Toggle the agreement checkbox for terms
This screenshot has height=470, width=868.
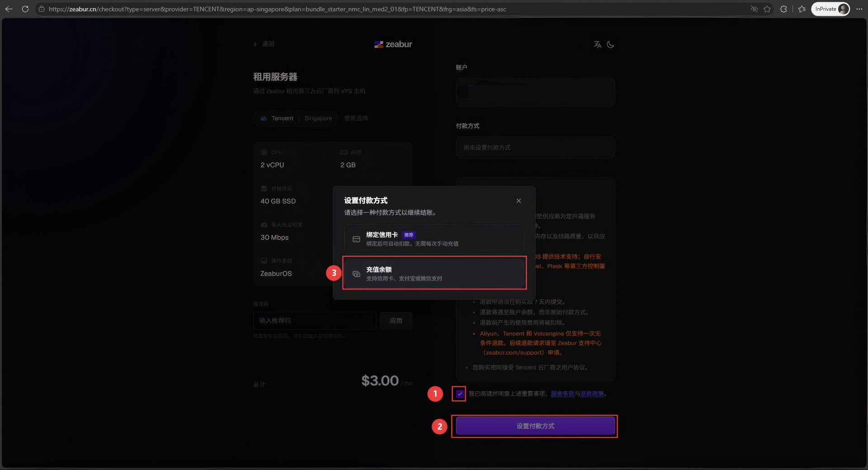460,394
